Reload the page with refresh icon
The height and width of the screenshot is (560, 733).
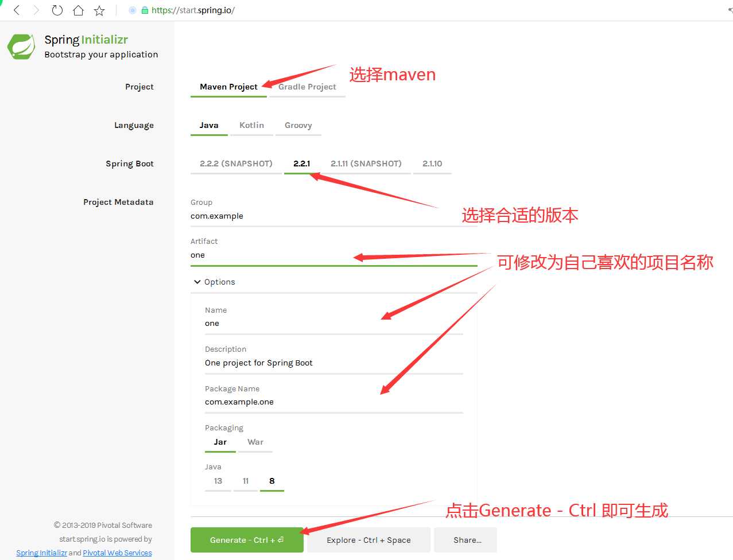(x=57, y=10)
